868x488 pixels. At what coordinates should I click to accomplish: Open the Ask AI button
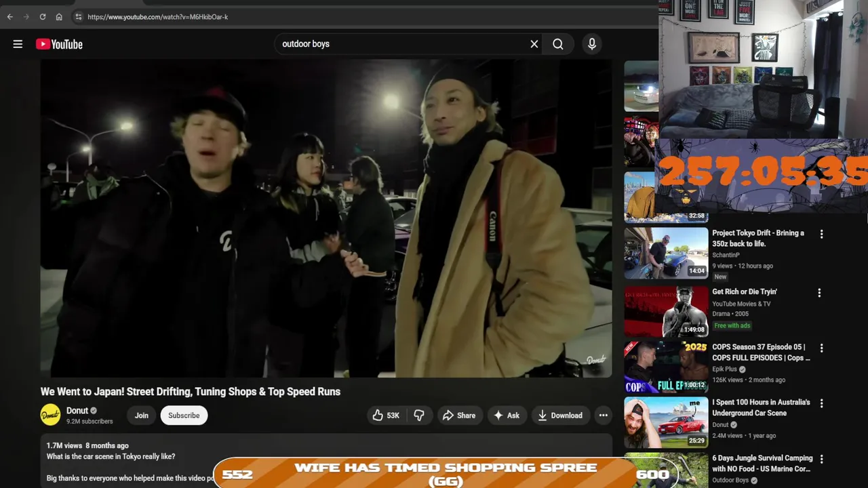(x=507, y=415)
